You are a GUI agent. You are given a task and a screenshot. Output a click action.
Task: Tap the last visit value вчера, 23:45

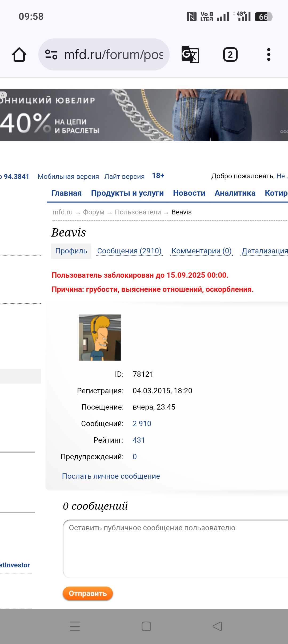[x=154, y=407]
